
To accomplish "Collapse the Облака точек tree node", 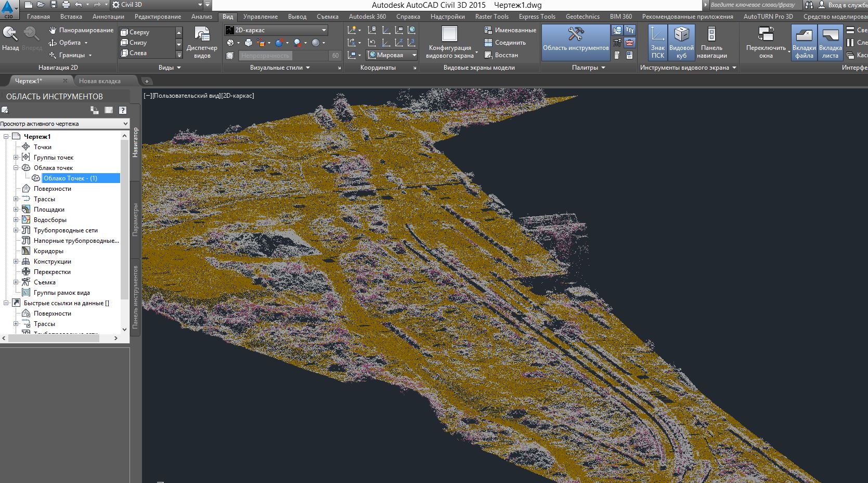I will point(16,167).
